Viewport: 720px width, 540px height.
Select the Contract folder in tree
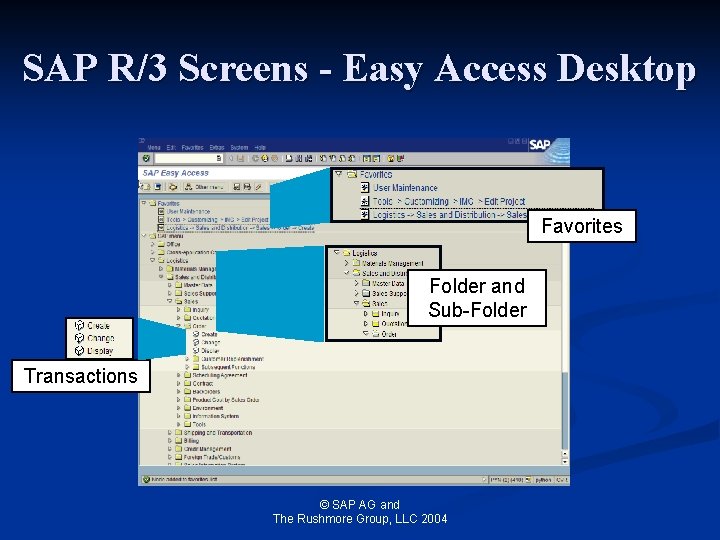pyautogui.click(x=198, y=383)
